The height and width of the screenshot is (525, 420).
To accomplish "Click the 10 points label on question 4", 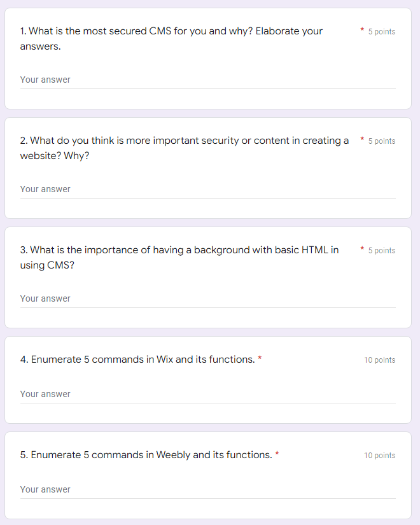I will click(380, 360).
